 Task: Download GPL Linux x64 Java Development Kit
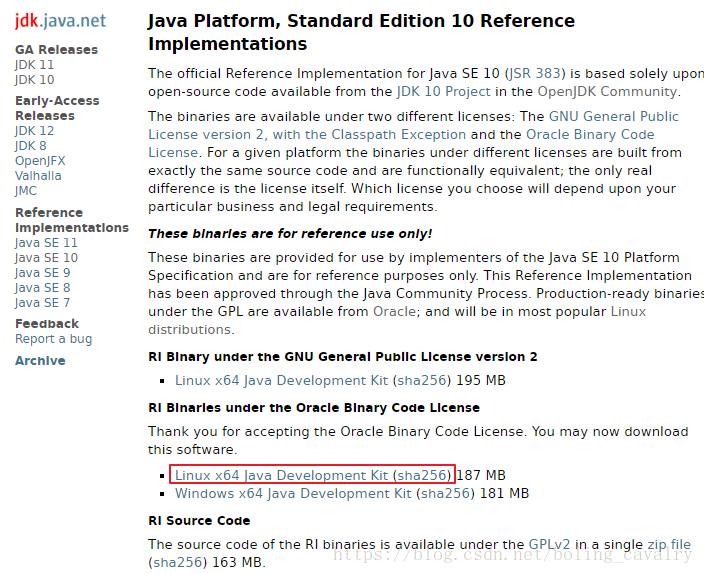tap(281, 380)
